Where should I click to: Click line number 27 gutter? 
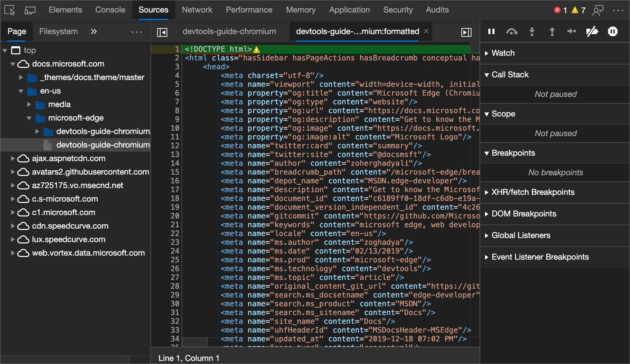tap(175, 277)
